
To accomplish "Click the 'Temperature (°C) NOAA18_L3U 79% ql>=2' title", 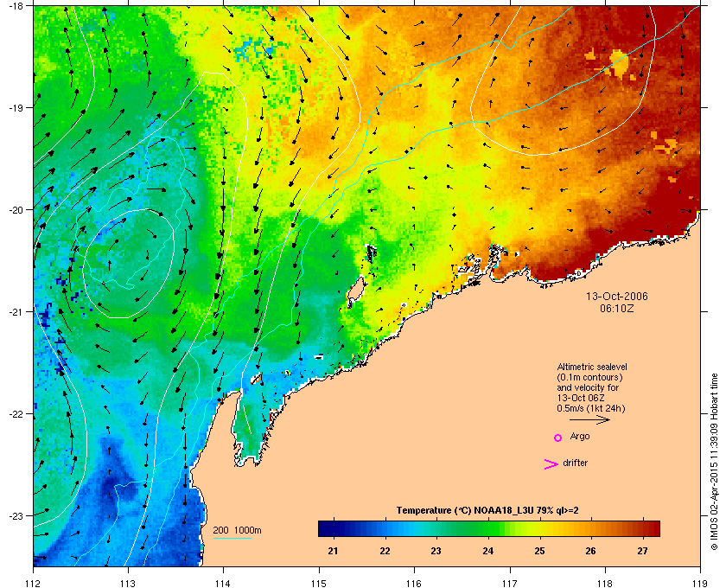I will [487, 511].
